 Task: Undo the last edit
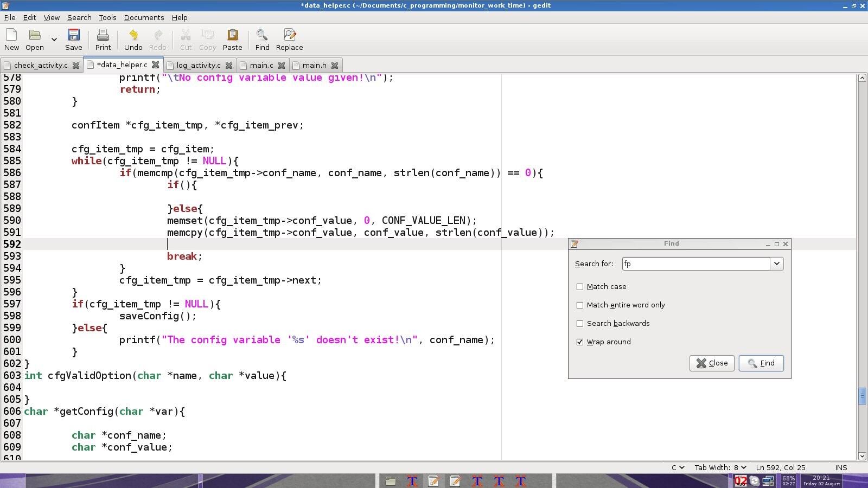(x=133, y=36)
